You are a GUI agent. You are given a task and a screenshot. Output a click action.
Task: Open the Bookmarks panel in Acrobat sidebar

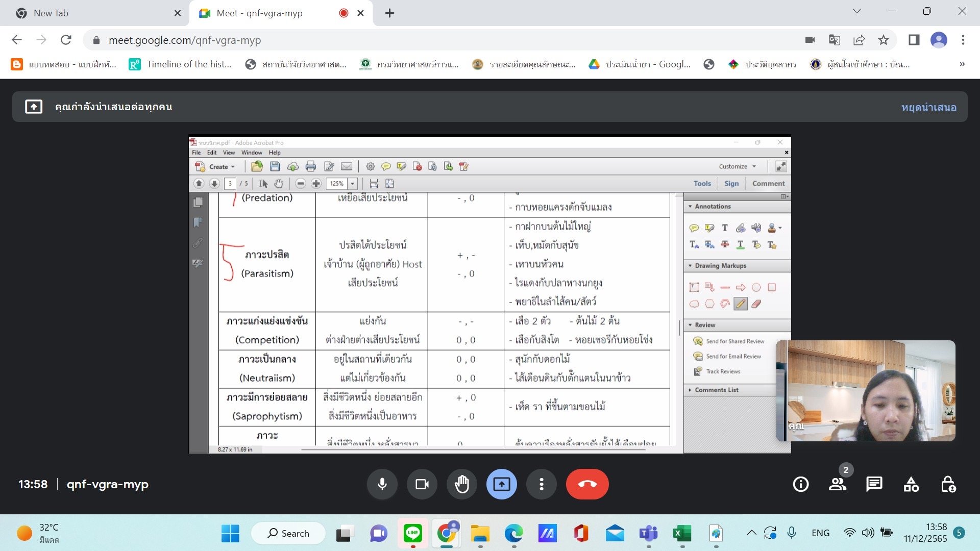point(198,222)
